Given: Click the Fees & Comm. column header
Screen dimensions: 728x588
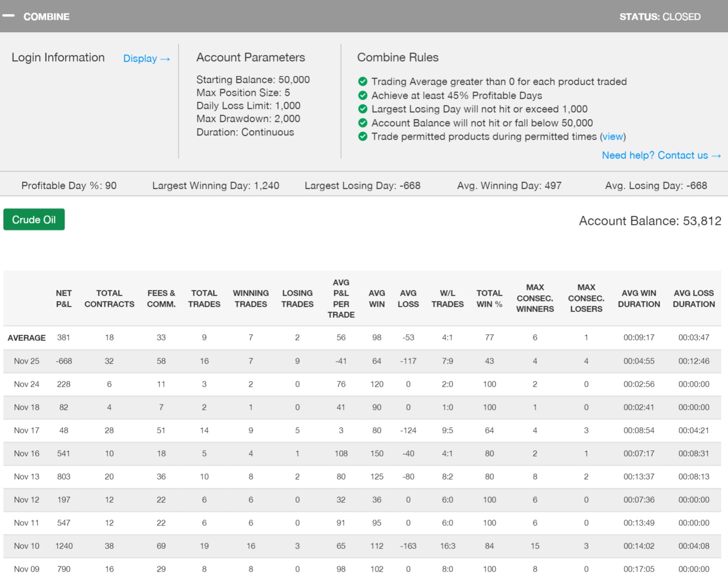Looking at the screenshot, I should (161, 299).
